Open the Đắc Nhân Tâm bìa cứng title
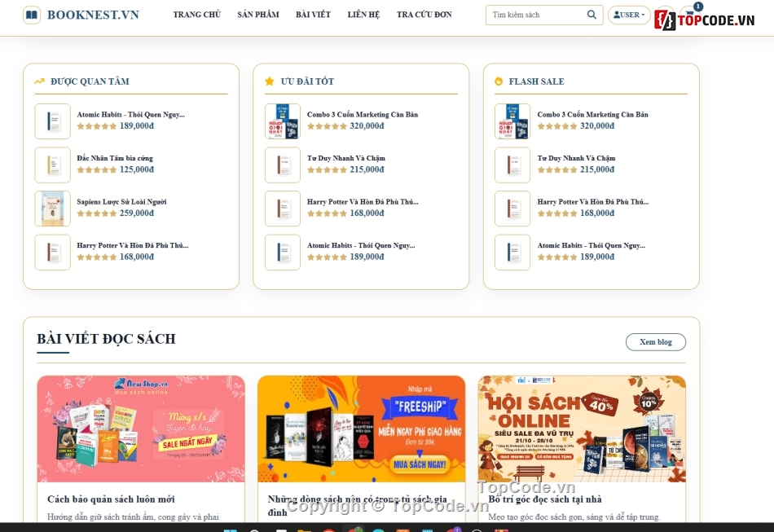 (115, 158)
